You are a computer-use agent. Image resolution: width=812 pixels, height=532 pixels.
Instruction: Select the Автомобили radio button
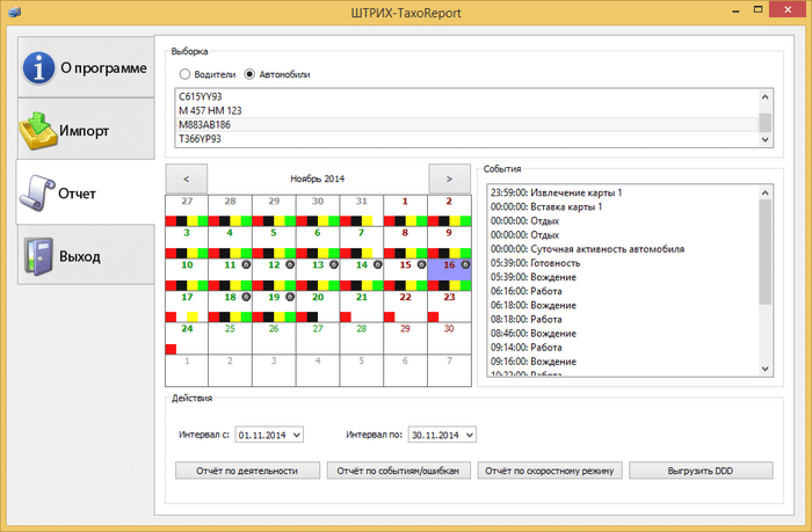coord(249,74)
